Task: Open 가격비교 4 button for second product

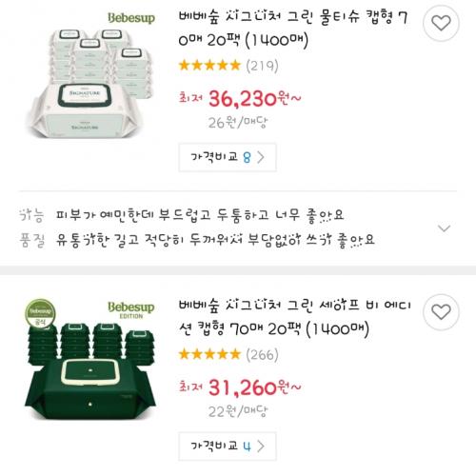Action: click(x=228, y=446)
